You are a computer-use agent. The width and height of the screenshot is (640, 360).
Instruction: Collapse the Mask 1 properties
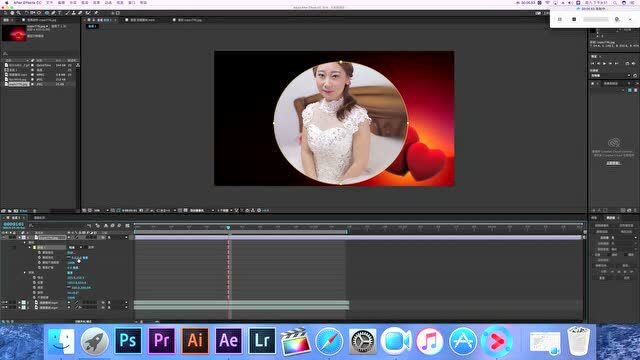click(x=29, y=247)
